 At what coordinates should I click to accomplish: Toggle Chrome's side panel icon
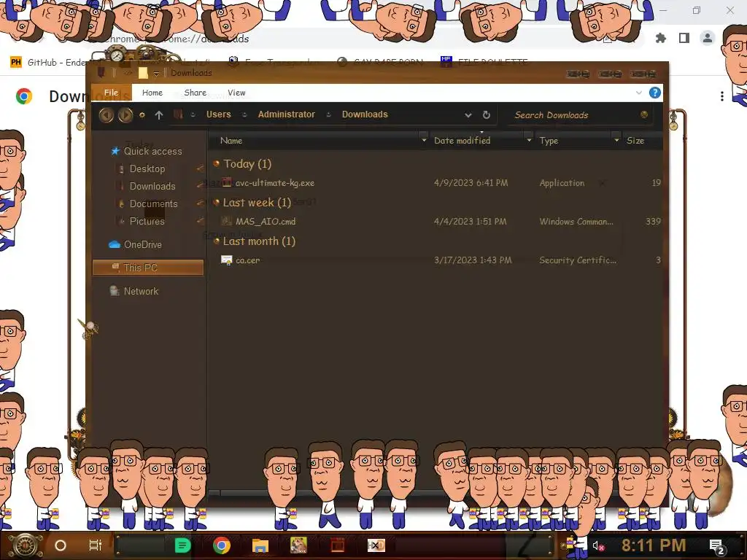pos(684,38)
